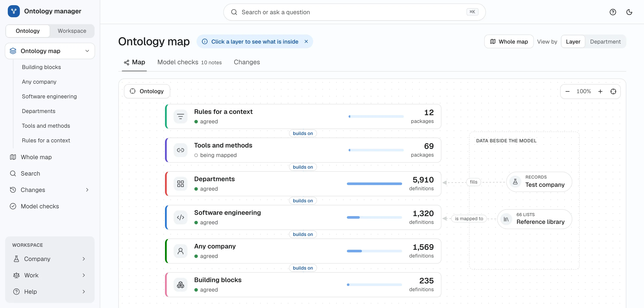Image resolution: width=644 pixels, height=308 pixels.
Task: Expand the Company workspace item
Action: [x=84, y=259]
